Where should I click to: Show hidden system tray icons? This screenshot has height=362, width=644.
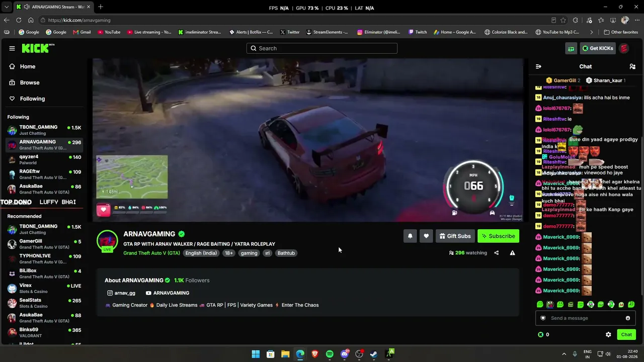[x=564, y=354]
